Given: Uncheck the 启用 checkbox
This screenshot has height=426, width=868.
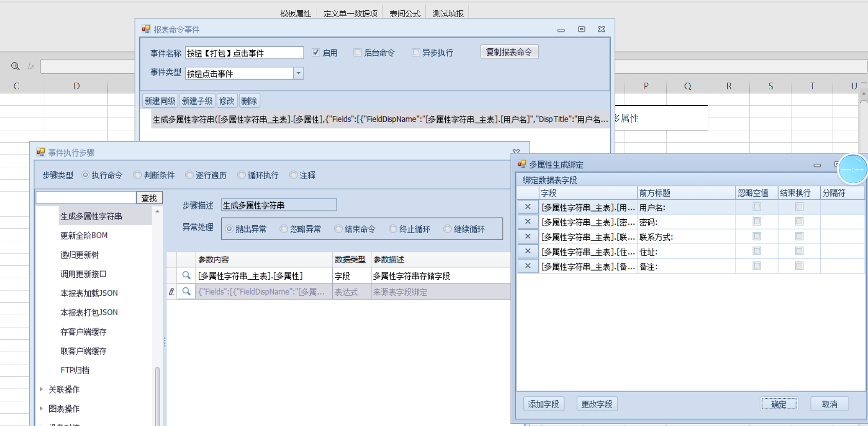Looking at the screenshot, I should click(316, 52).
